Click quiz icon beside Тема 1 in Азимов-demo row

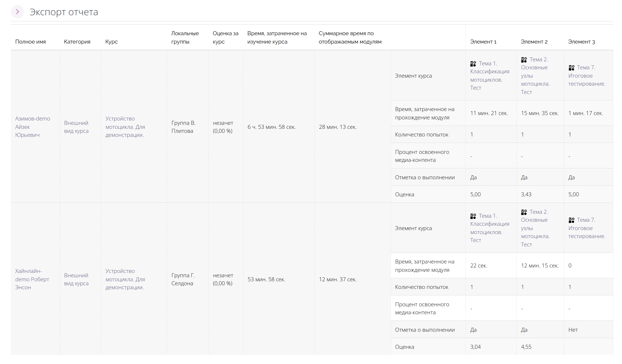click(473, 64)
